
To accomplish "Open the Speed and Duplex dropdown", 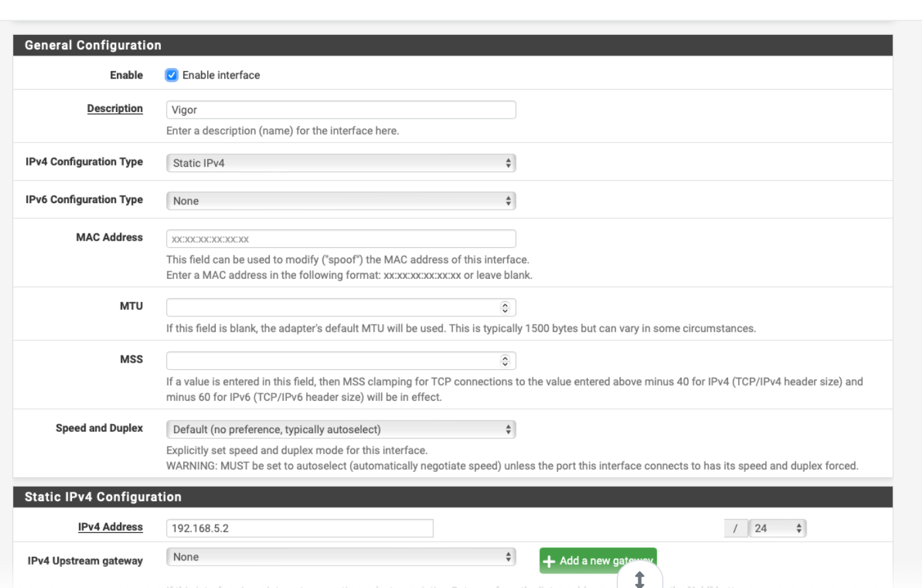I will coord(341,430).
